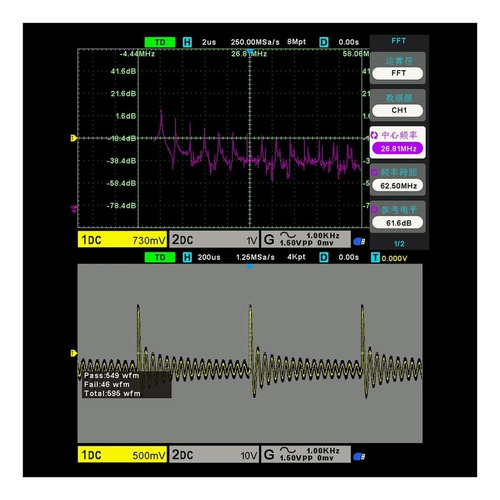This screenshot has height=500, width=500.
Task: Click the 41.6dB axis label
Action: [123, 71]
